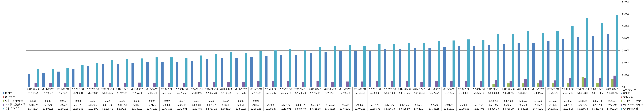The width and height of the screenshot is (644, 111).
Task: Select cell value $4,318.46
Action: (x=612, y=93)
